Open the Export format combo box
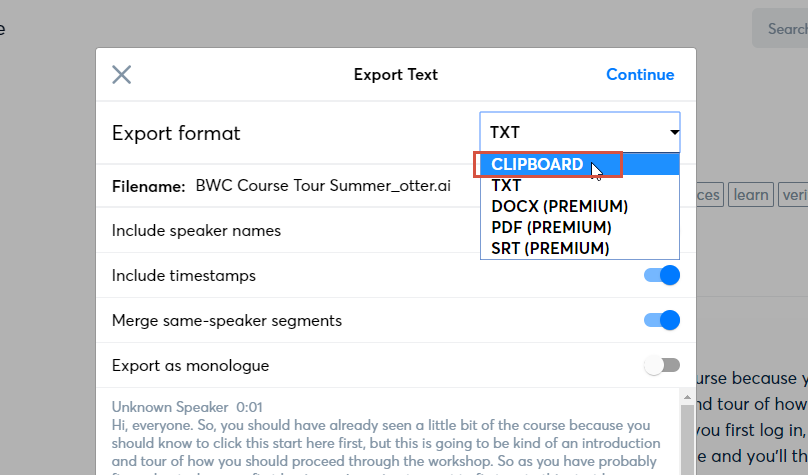 (x=579, y=132)
